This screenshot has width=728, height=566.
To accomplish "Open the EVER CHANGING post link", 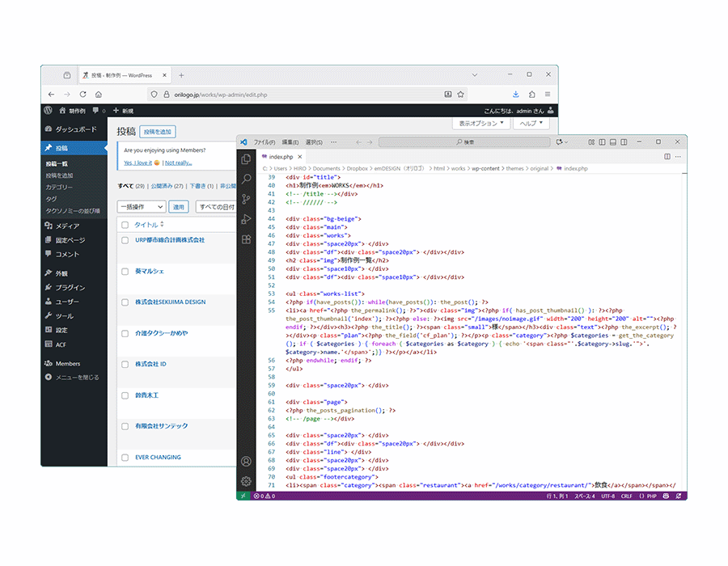I will click(x=158, y=458).
